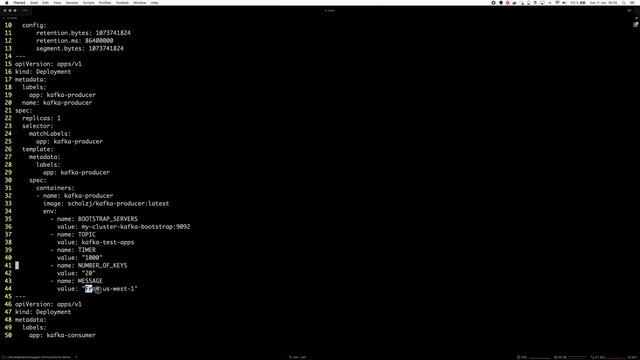The height and width of the screenshot is (360, 640).
Task: Open the View menu
Action: pyautogui.click(x=57, y=2)
